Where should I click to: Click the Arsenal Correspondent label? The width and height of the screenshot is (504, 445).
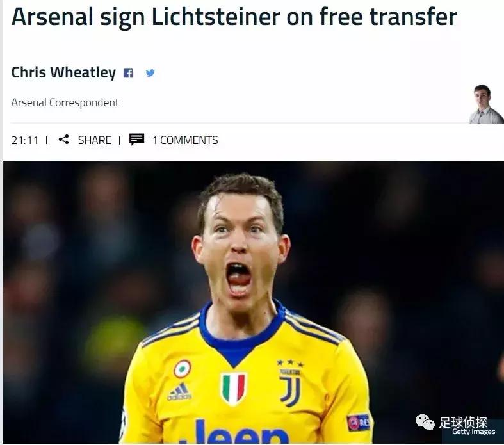click(x=65, y=103)
